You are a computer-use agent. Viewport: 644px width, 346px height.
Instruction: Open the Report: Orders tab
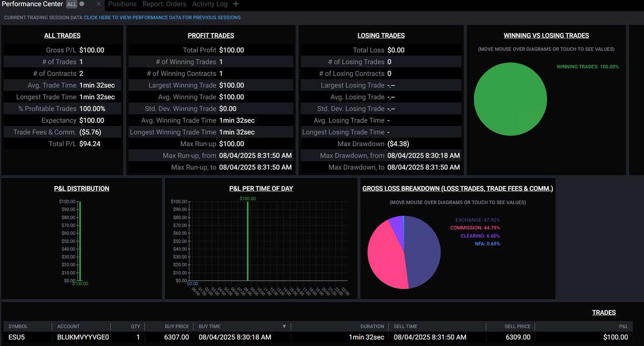[164, 4]
